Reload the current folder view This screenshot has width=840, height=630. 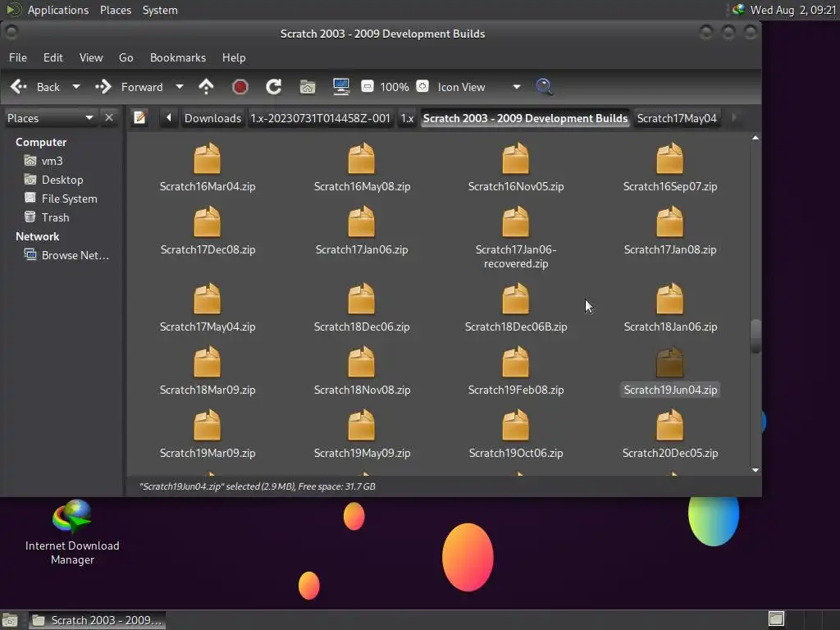pos(274,87)
